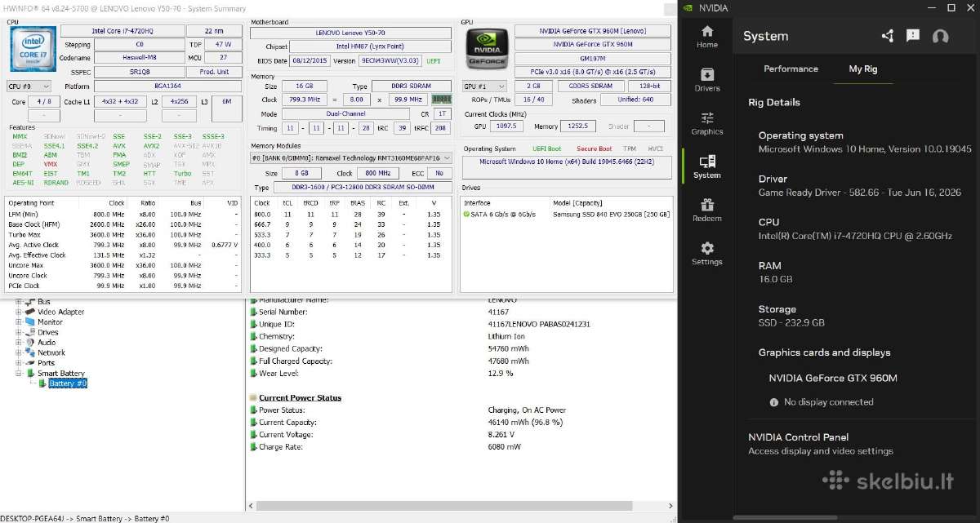Select the My Rig tab

coord(863,69)
